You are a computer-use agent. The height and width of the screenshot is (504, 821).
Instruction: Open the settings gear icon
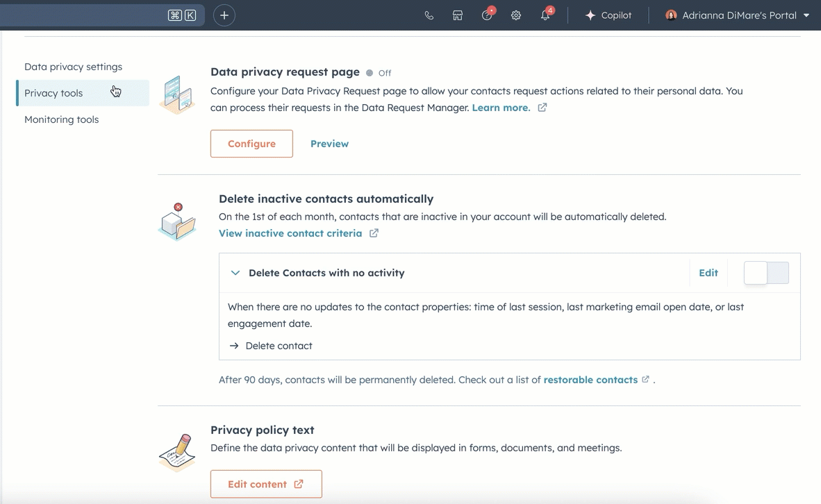(516, 15)
